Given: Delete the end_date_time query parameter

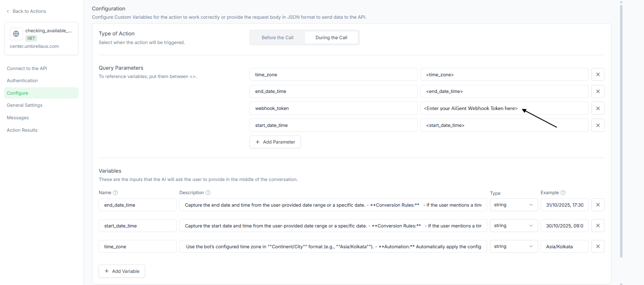Looking at the screenshot, I should coord(598,92).
